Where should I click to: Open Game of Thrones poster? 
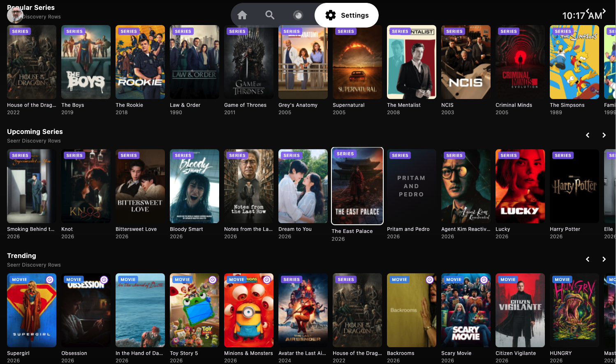pos(249,62)
